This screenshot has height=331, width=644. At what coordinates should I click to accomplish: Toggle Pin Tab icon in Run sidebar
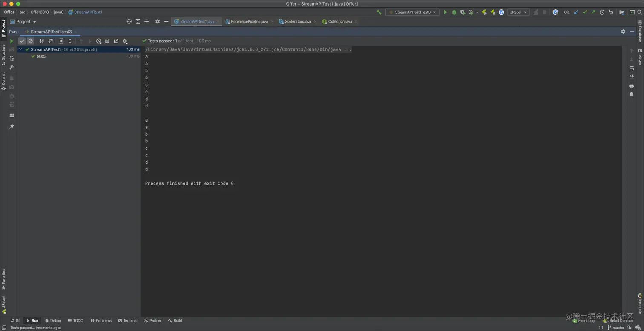12,127
